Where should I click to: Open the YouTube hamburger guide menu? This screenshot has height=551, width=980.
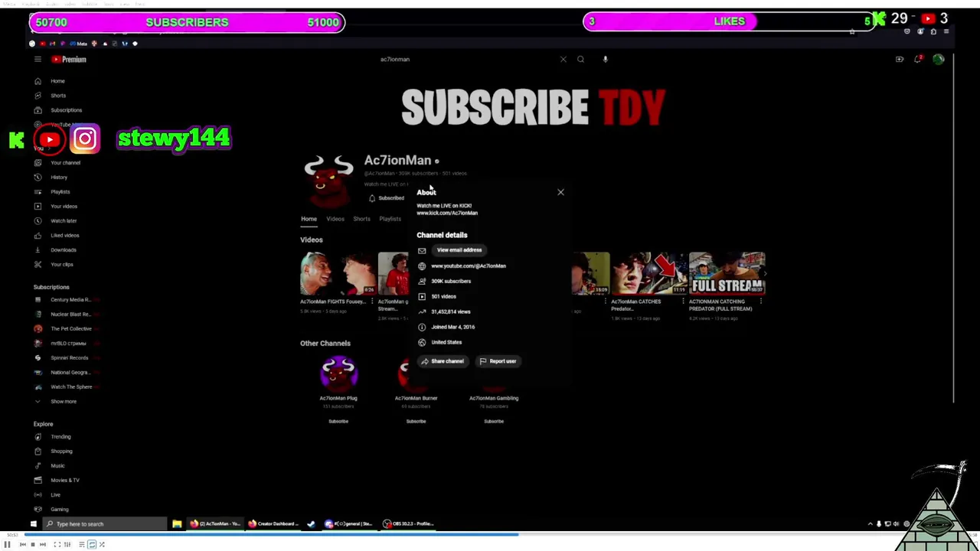pyautogui.click(x=38, y=59)
